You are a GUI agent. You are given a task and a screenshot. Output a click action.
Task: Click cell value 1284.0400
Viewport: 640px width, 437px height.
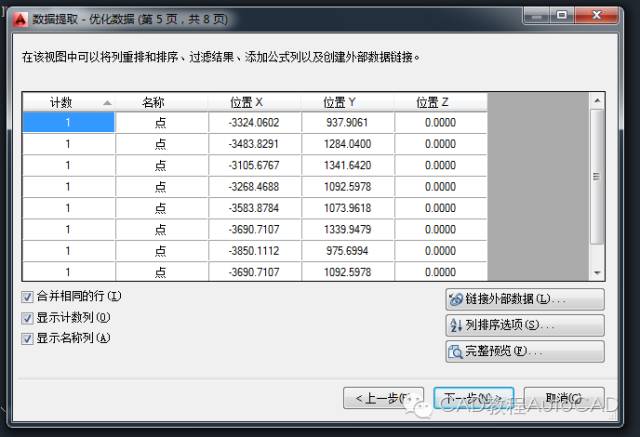[347, 144]
